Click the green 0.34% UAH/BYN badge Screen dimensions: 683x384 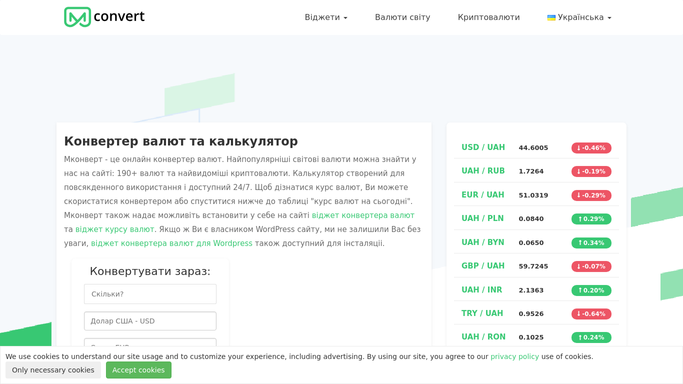(x=591, y=243)
